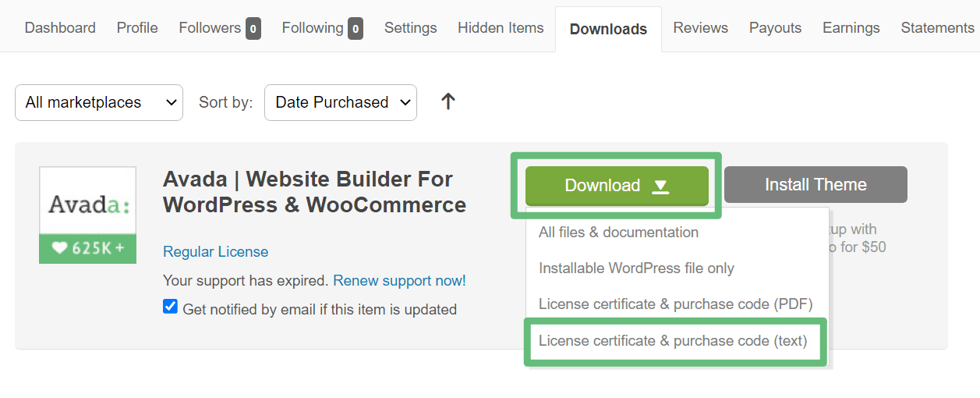980x398 pixels.
Task: Open the Regular License link
Action: (215, 252)
